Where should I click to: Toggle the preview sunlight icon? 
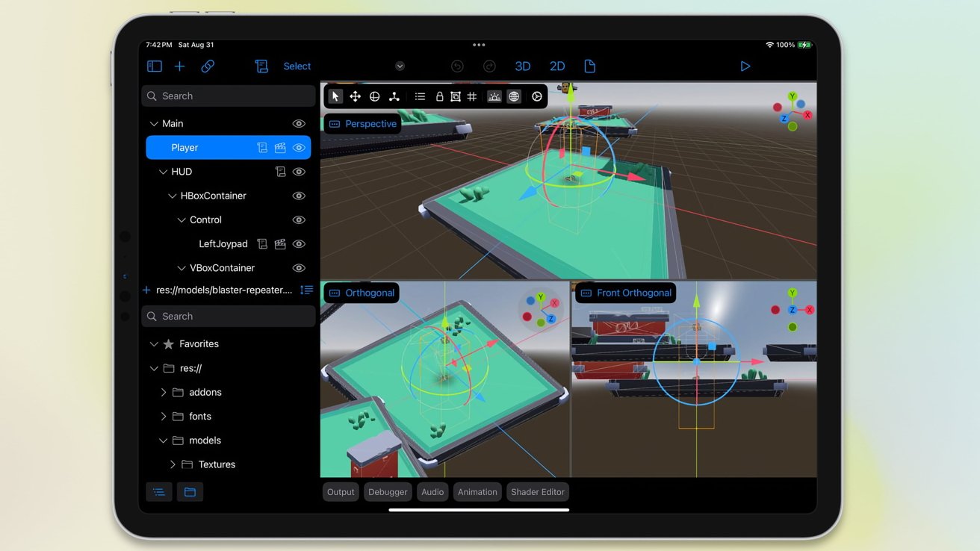[x=494, y=96]
